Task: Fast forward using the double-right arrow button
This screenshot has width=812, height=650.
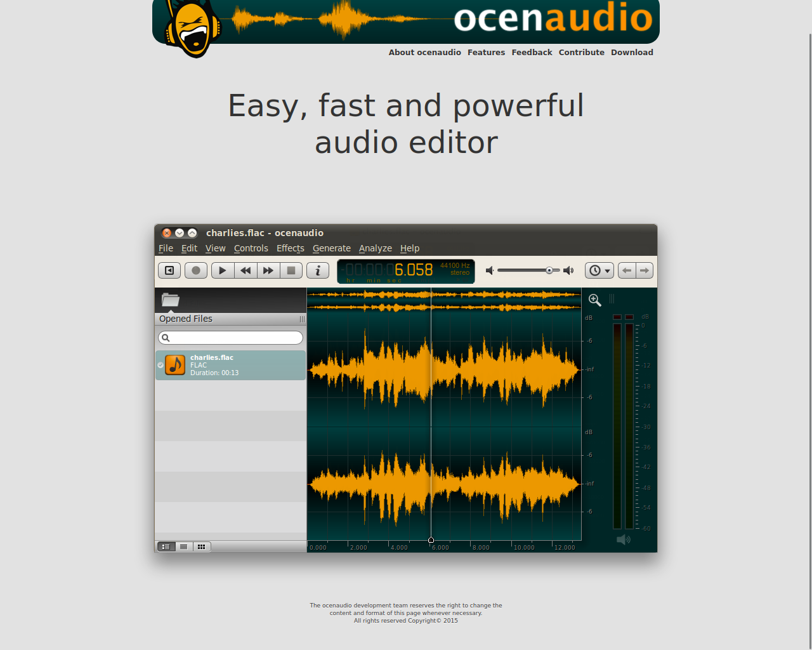Action: pyautogui.click(x=268, y=270)
